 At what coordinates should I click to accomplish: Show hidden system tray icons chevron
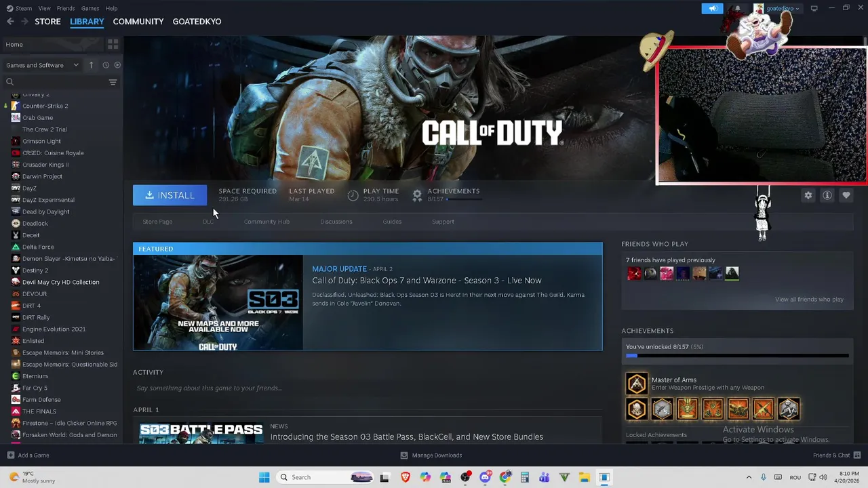pyautogui.click(x=749, y=477)
